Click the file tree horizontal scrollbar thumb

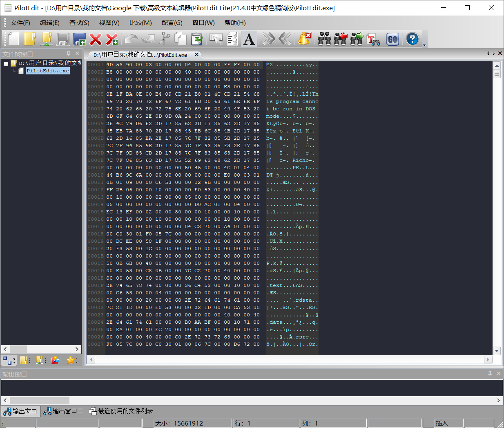18,349
